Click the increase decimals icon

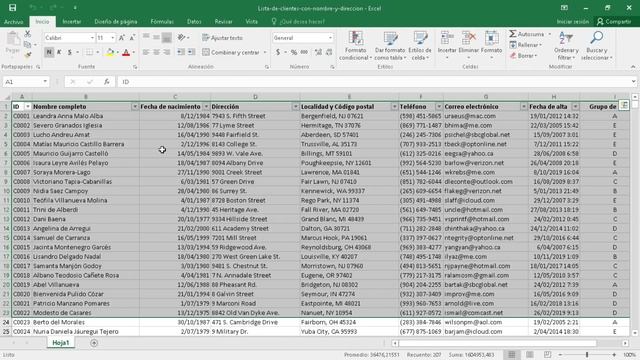click(x=318, y=52)
